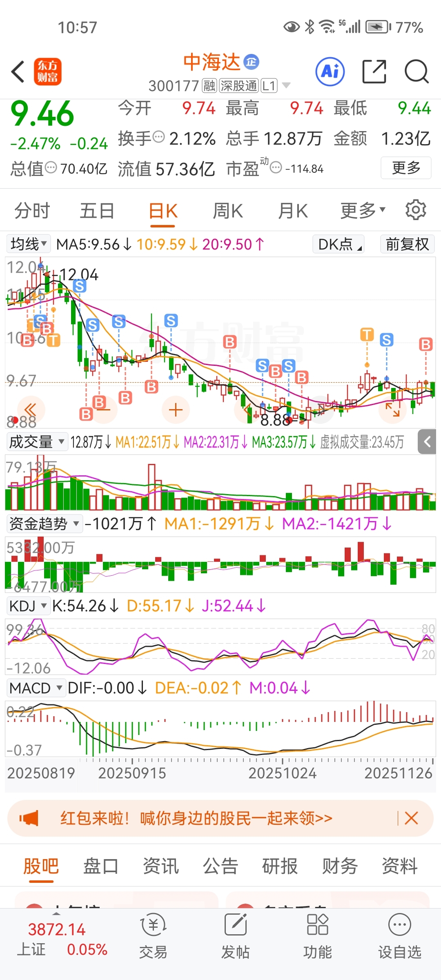Close the red-packet banner

pos(411,818)
